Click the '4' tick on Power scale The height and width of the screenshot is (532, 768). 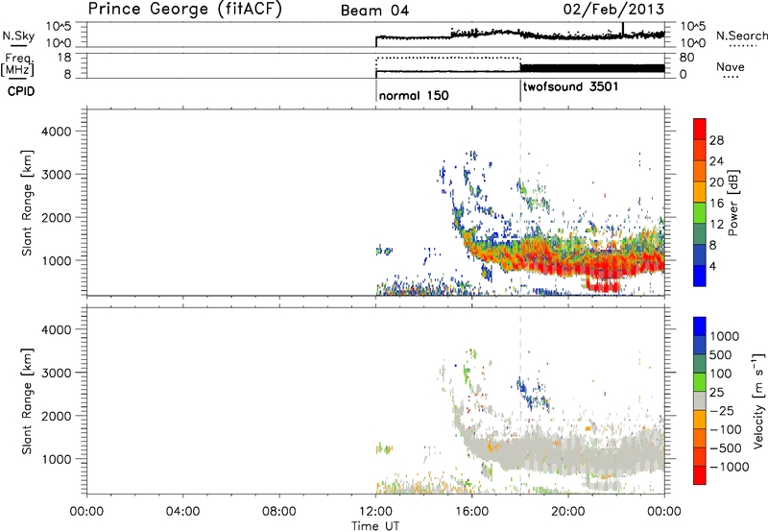click(712, 266)
